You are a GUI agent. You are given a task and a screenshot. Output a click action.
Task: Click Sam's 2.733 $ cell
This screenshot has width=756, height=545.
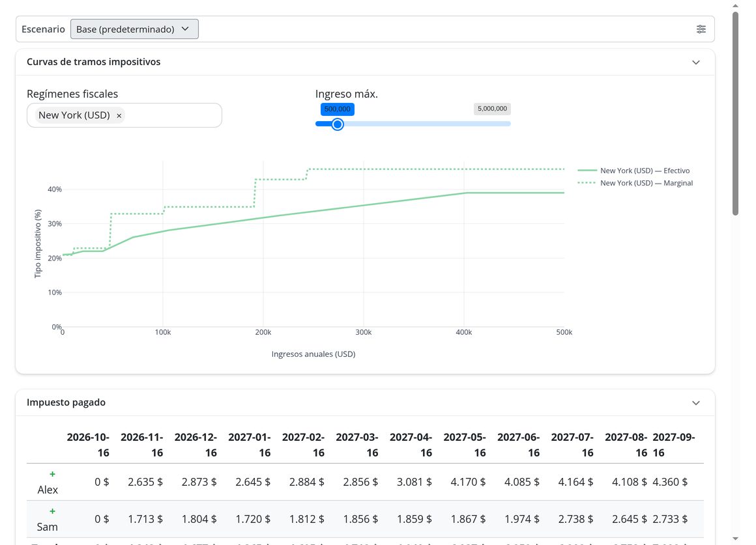[x=670, y=519]
